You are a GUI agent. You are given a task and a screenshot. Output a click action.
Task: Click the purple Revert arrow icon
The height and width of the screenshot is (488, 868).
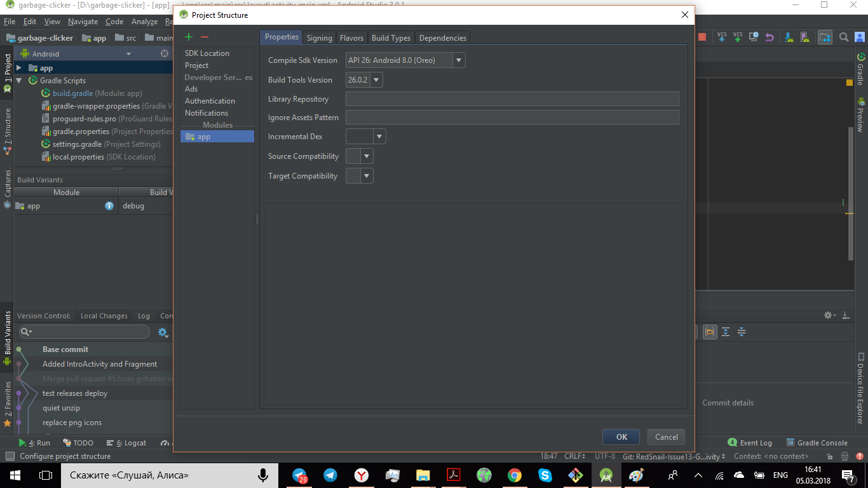(x=770, y=37)
